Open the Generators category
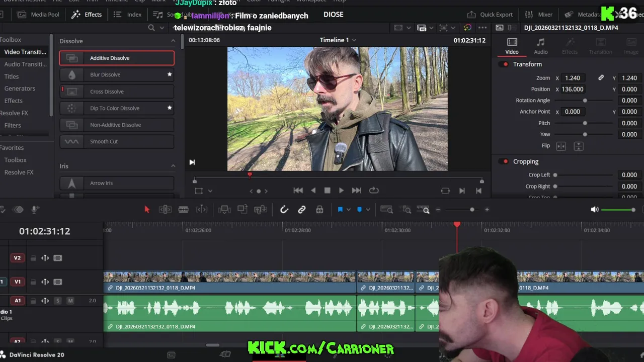 [x=20, y=88]
